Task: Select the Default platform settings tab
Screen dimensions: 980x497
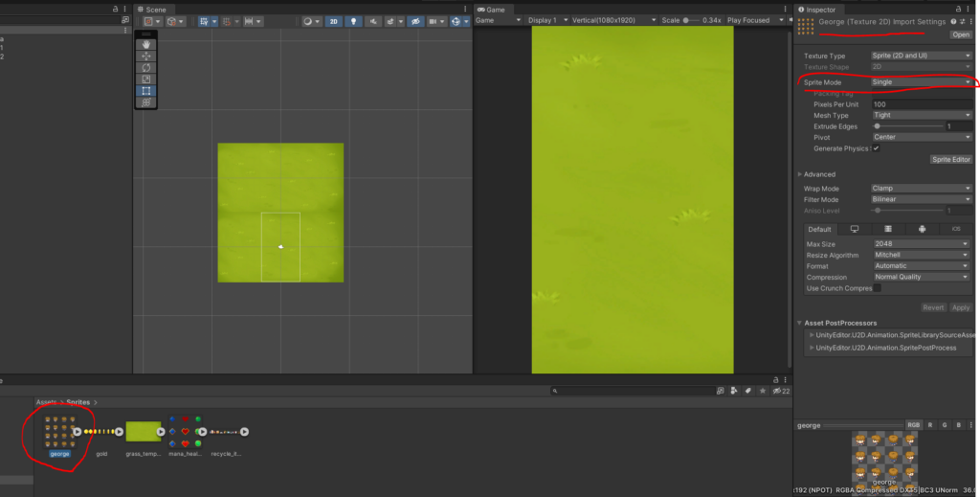Action: (819, 230)
